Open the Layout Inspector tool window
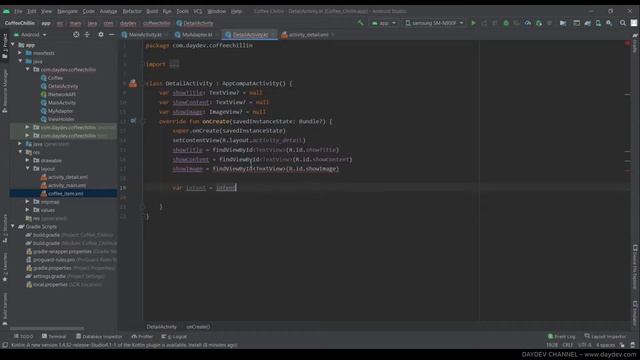The height and width of the screenshot is (360, 640). click(x=605, y=336)
